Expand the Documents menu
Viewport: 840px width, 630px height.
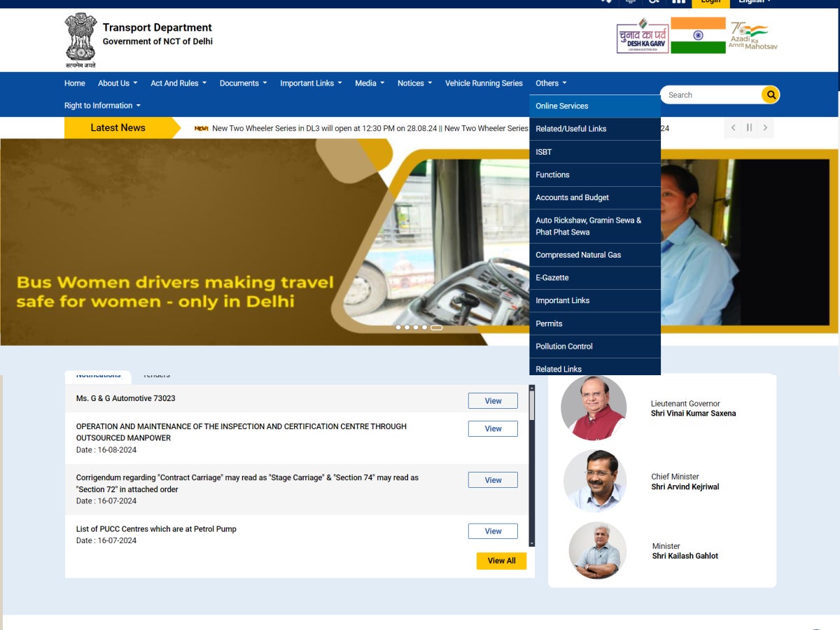[x=243, y=83]
